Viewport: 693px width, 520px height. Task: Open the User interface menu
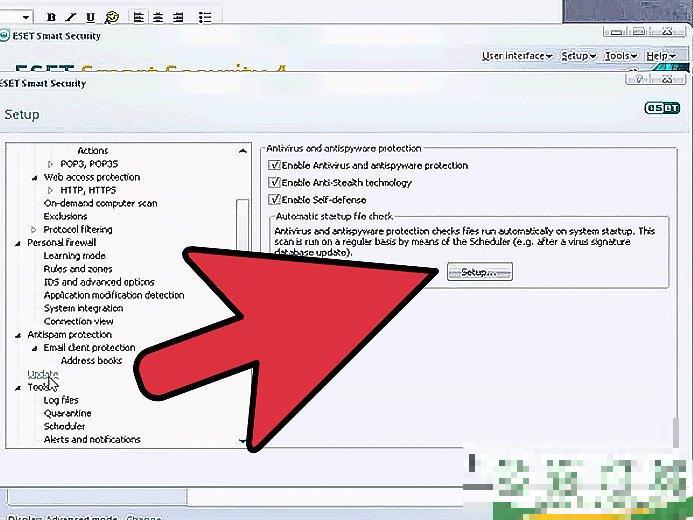coord(515,57)
